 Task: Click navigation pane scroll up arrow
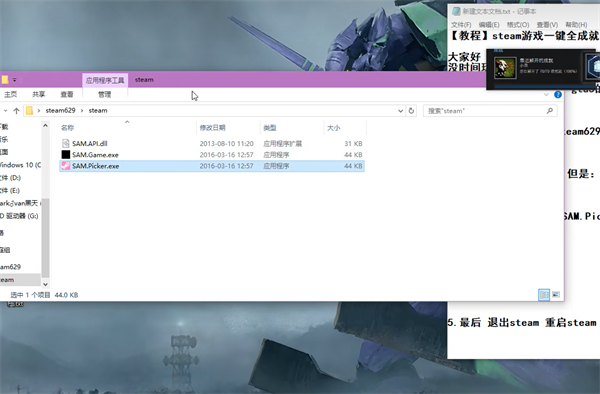(45, 125)
